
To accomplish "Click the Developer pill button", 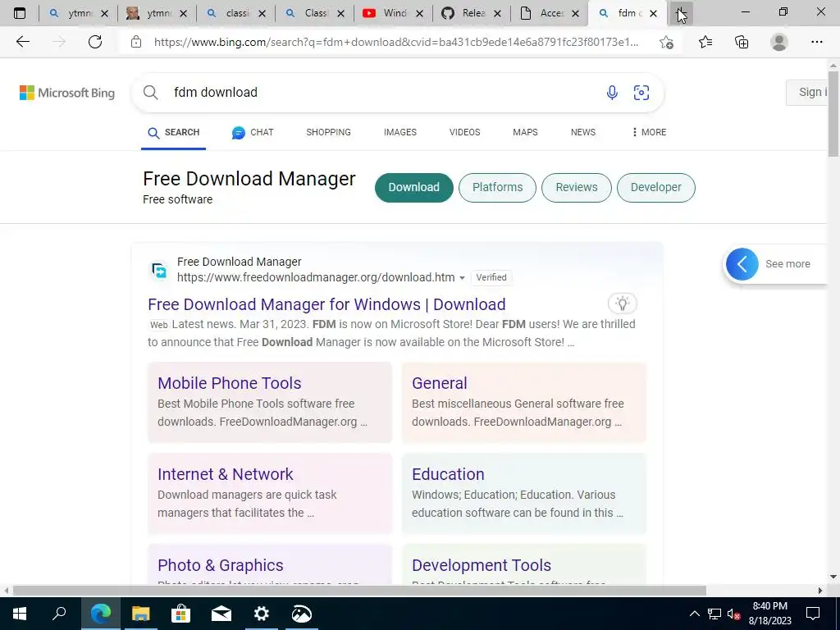I will click(x=656, y=188).
